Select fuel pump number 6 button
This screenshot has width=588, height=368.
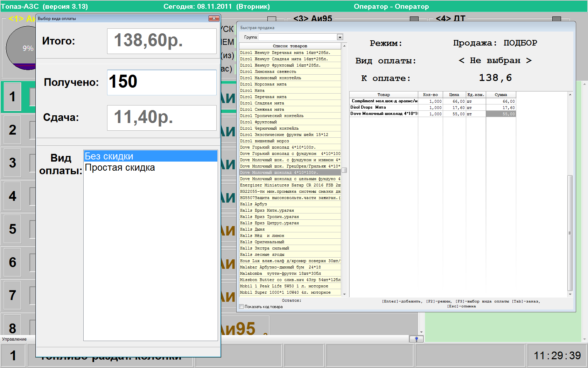point(13,263)
